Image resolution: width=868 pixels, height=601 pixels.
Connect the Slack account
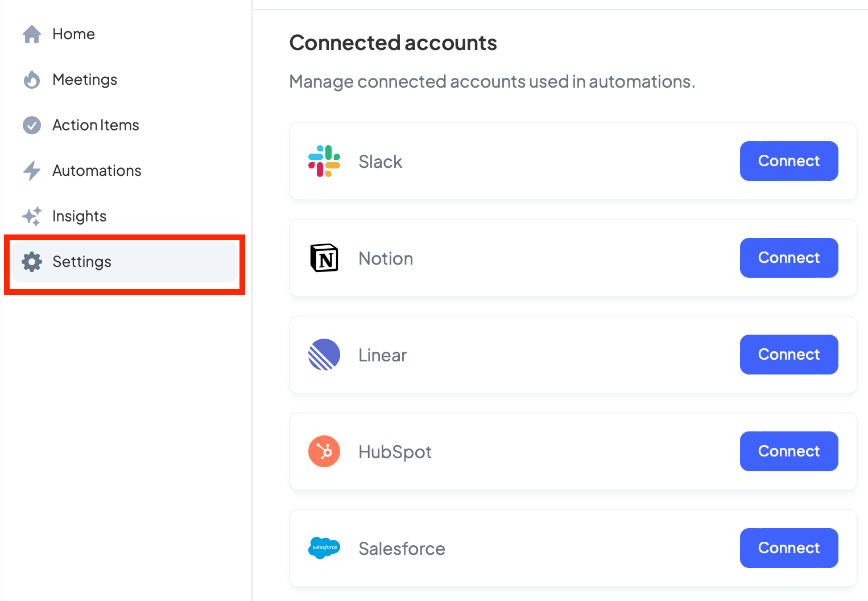click(789, 161)
